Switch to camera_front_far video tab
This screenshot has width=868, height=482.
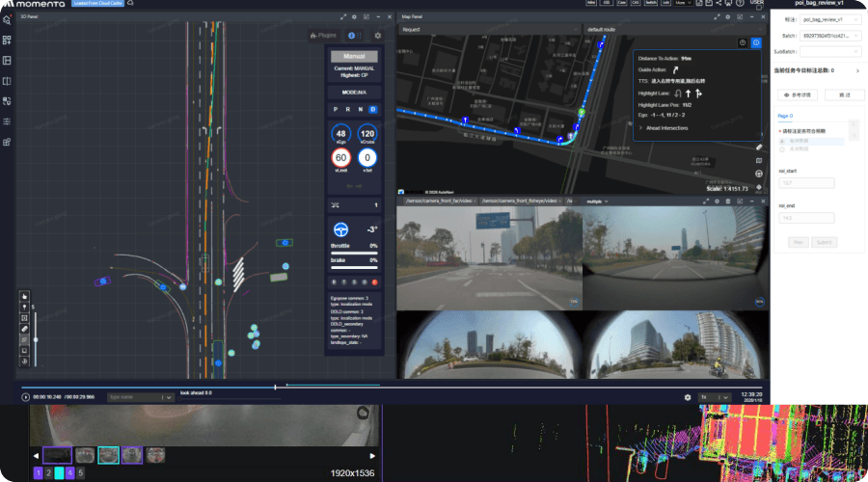[x=439, y=201]
